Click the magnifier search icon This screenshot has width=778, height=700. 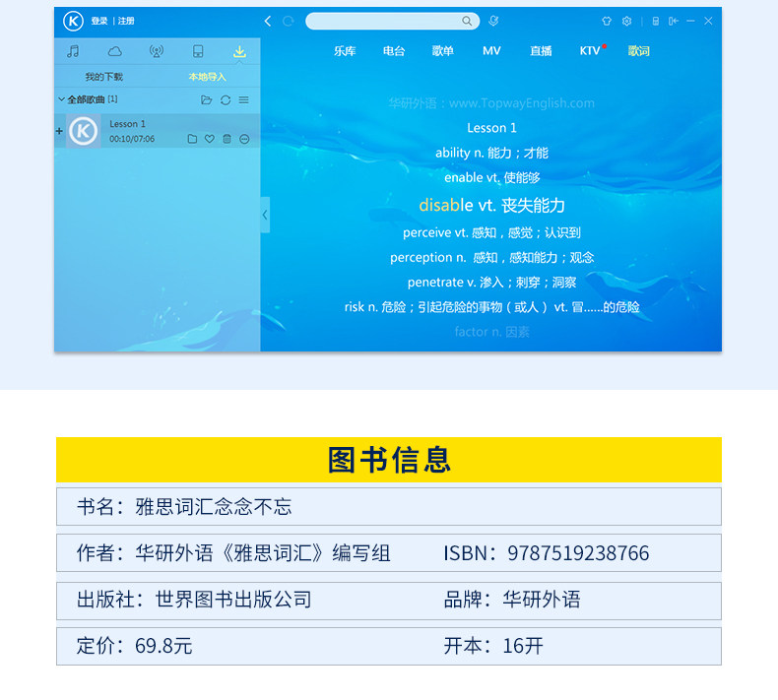467,21
